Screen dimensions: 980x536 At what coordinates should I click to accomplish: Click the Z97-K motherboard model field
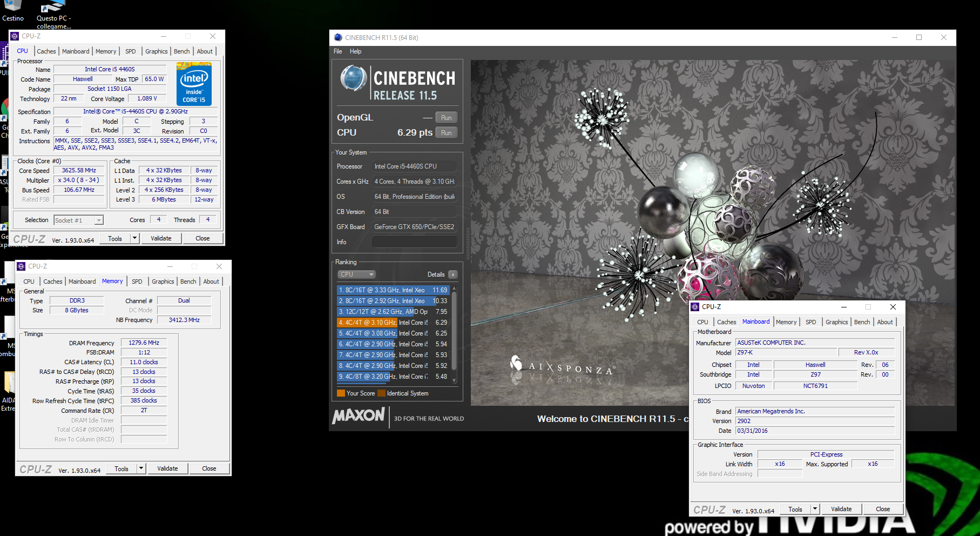point(786,352)
